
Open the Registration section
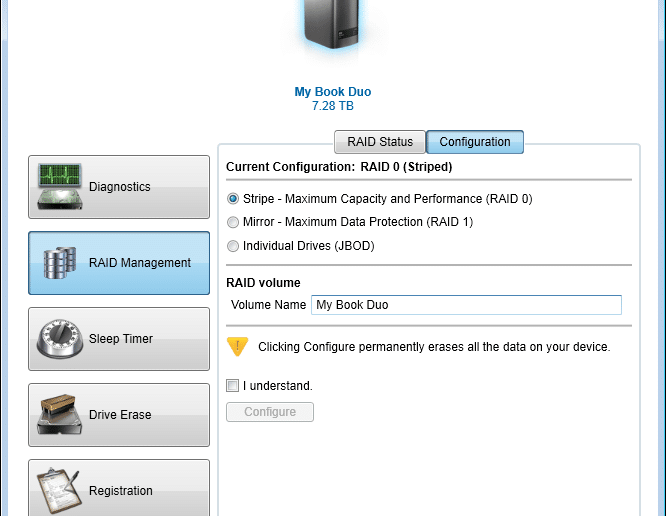click(119, 488)
